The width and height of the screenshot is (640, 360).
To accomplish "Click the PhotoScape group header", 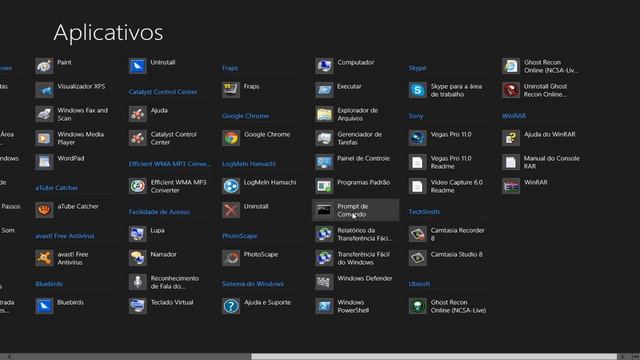I will tap(240, 236).
